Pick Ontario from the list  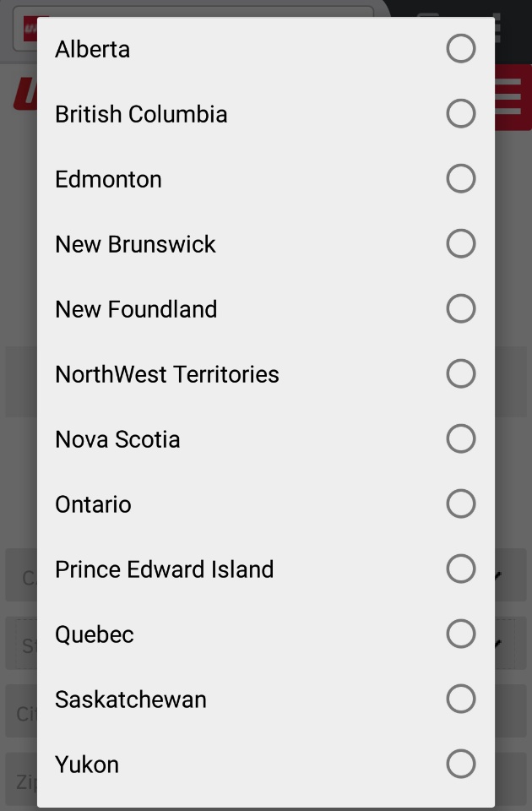coord(460,504)
